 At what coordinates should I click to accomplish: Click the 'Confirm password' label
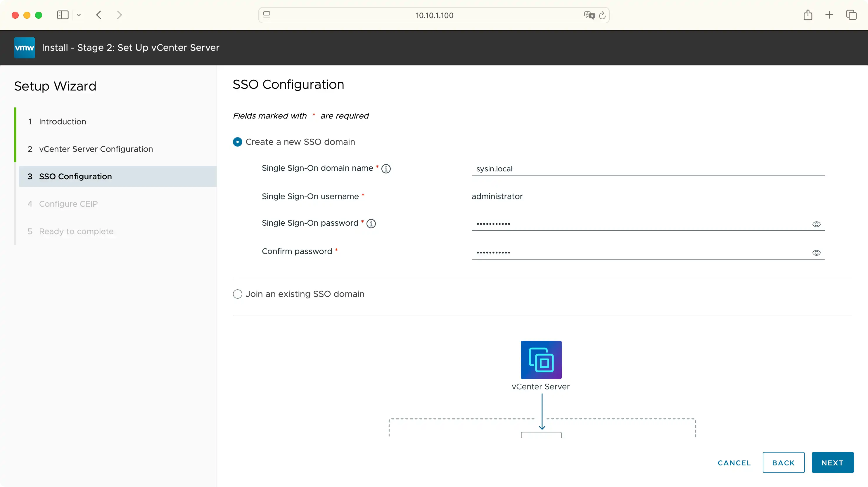(x=297, y=251)
